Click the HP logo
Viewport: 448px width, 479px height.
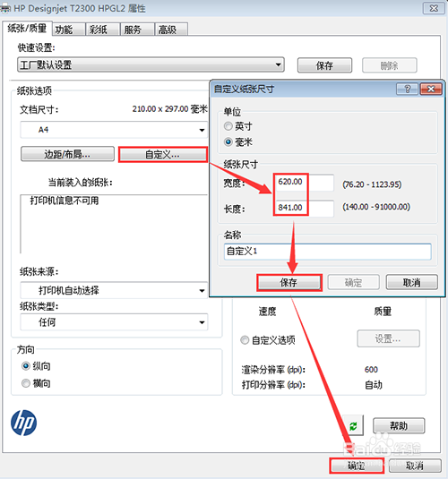(23, 423)
